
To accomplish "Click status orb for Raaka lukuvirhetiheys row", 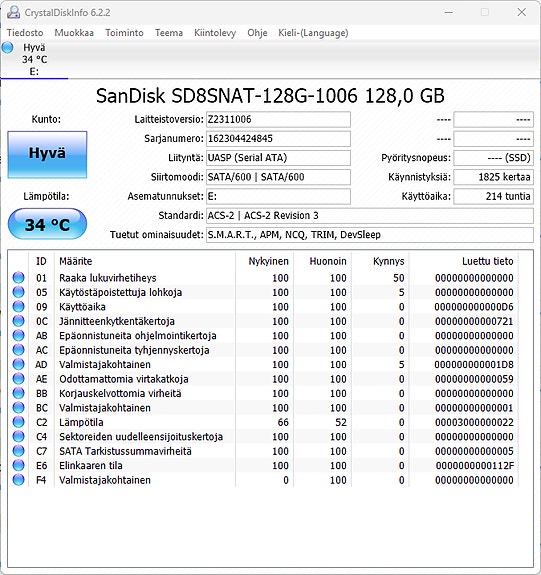I will (x=18, y=278).
